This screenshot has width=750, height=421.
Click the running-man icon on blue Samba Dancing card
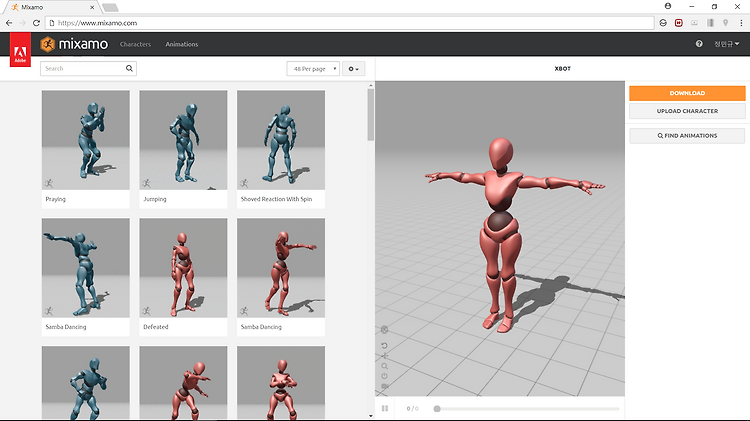tap(49, 311)
